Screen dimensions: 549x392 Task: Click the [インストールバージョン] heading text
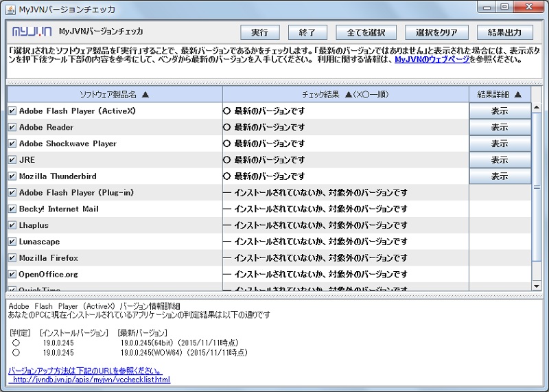pyautogui.click(x=74, y=333)
